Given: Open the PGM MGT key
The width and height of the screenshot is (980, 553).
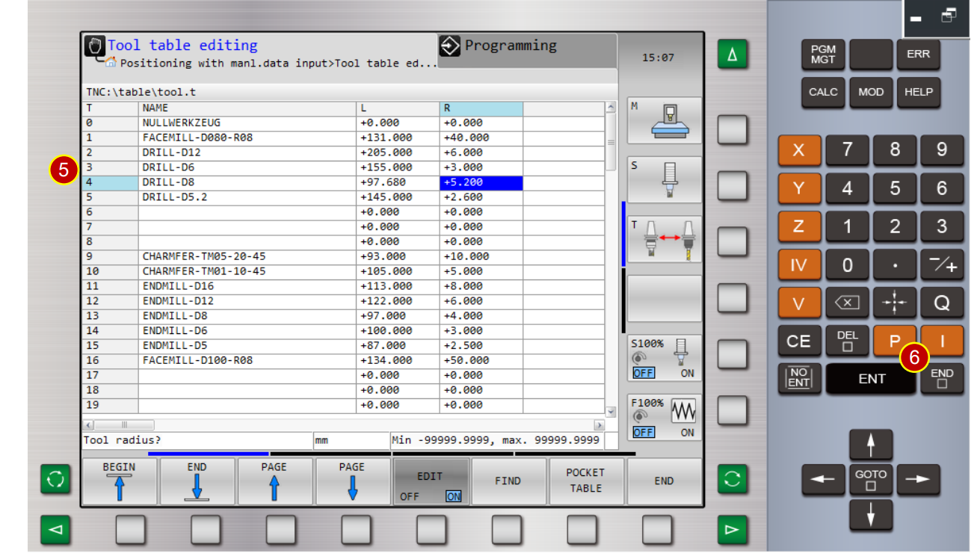Looking at the screenshot, I should 823,55.
